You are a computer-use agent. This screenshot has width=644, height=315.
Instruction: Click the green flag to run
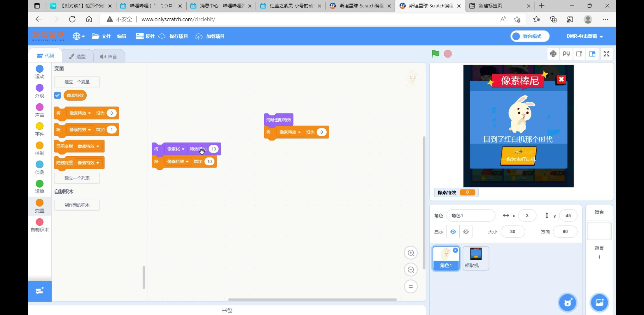[435, 54]
